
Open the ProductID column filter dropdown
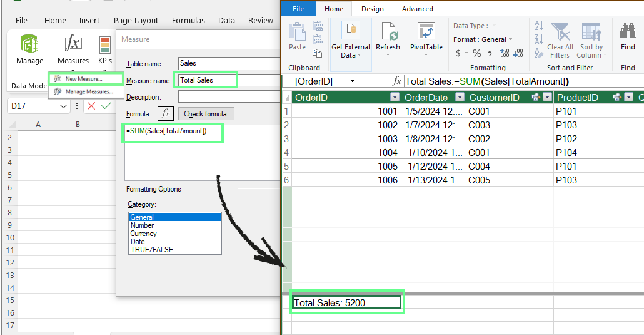point(629,97)
